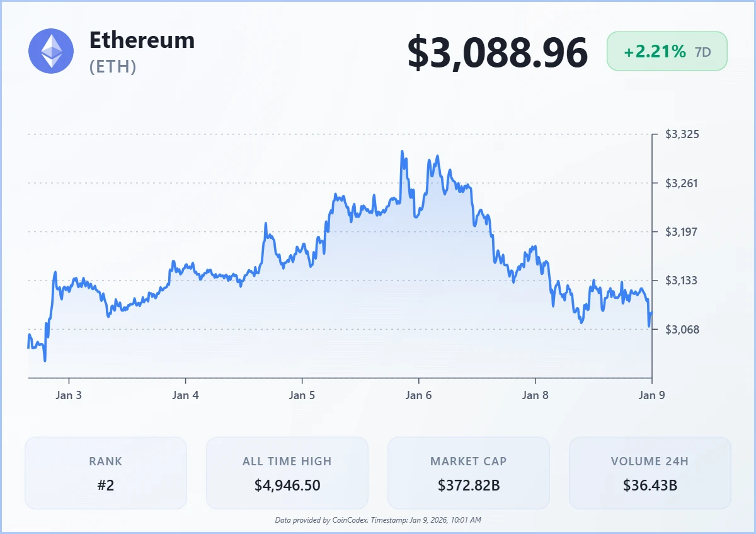Click the $3,261 price axis label
The width and height of the screenshot is (756, 534).
[683, 183]
